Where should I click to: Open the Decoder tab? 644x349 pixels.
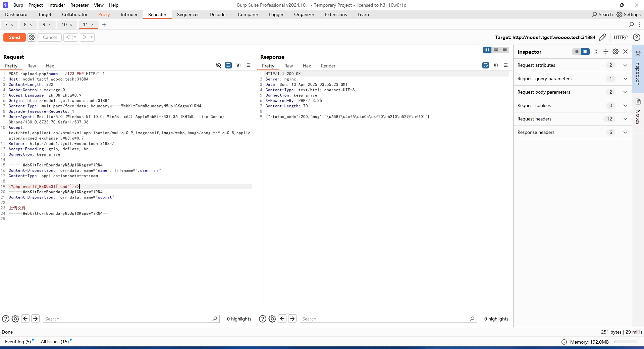click(x=218, y=14)
